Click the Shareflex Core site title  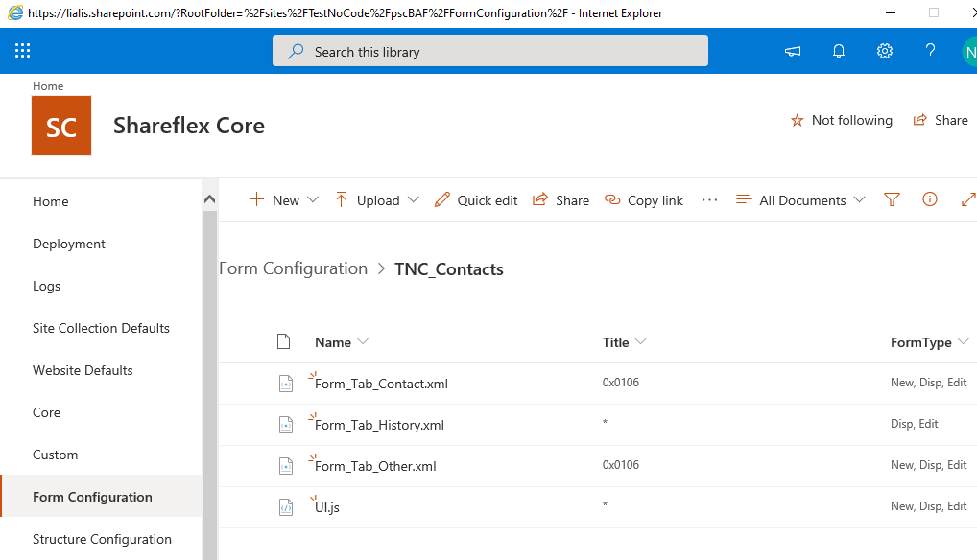(x=189, y=126)
